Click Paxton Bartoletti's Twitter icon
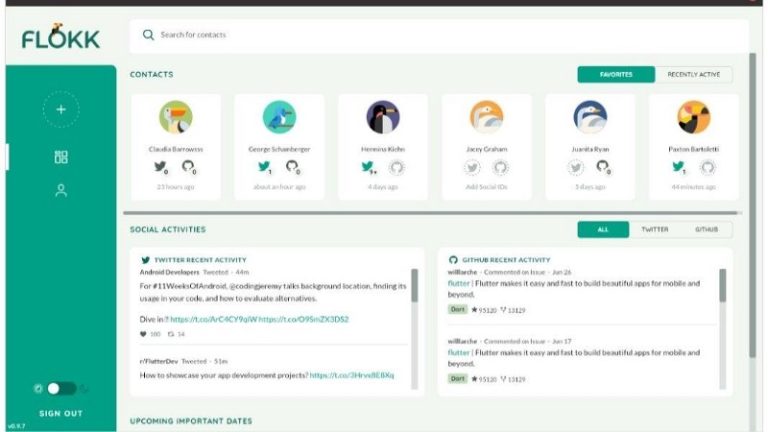768x432 pixels. tap(679, 168)
